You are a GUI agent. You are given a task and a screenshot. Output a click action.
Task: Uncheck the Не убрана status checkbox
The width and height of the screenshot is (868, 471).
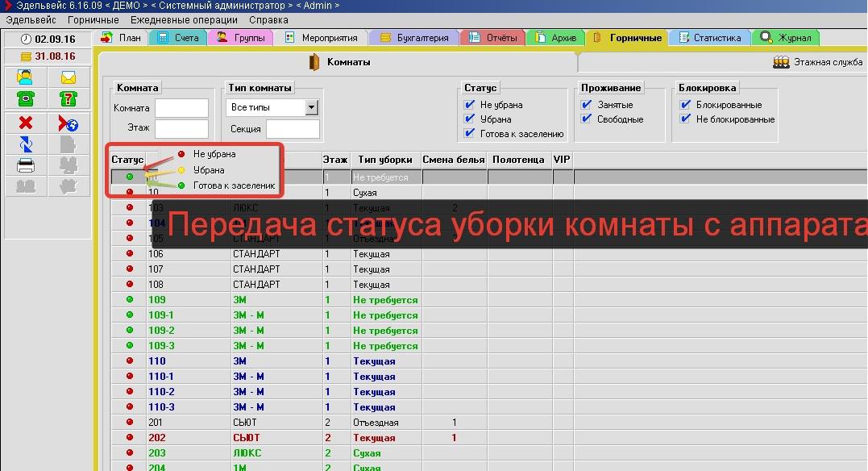pyautogui.click(x=470, y=104)
